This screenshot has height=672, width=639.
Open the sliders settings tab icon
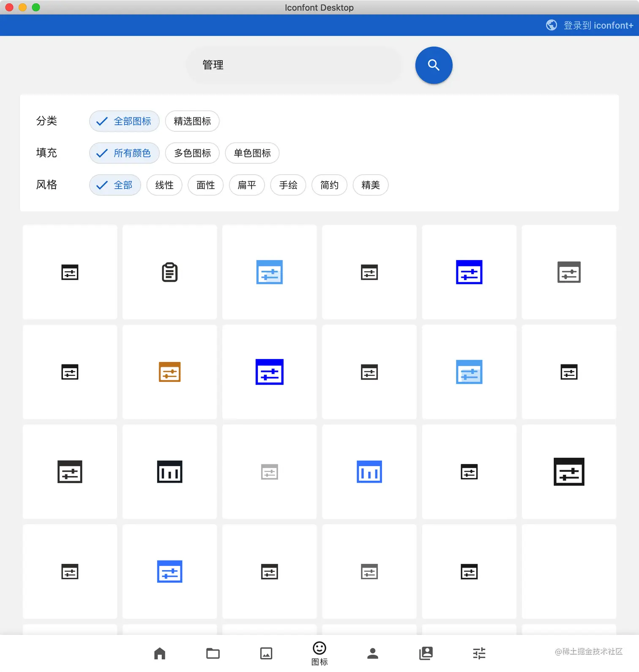click(x=479, y=653)
